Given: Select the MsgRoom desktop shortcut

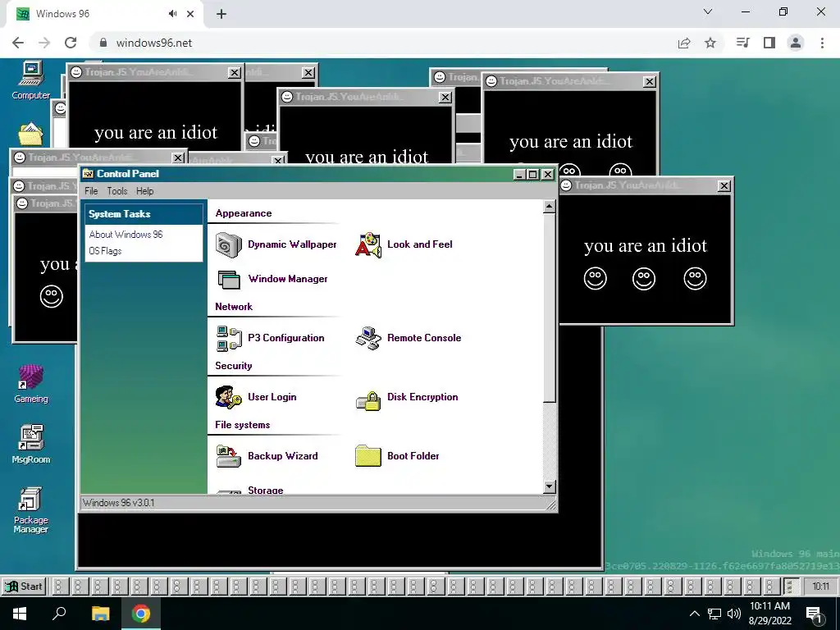Looking at the screenshot, I should [31, 444].
